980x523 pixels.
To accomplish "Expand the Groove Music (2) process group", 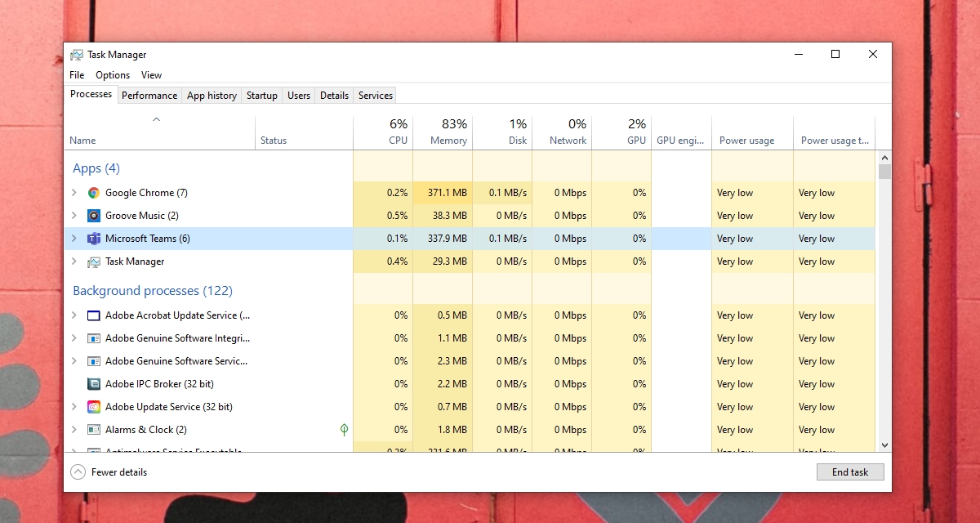I will pos(74,216).
